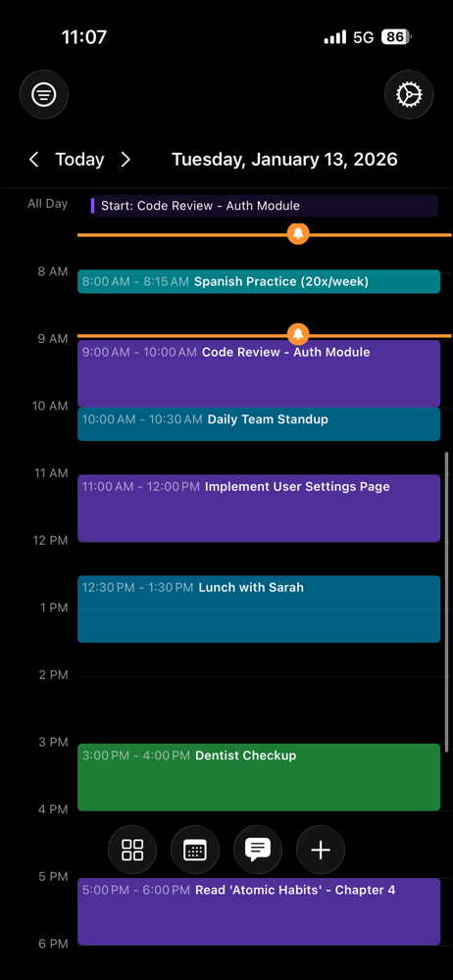Go to previous day chevron

click(33, 160)
